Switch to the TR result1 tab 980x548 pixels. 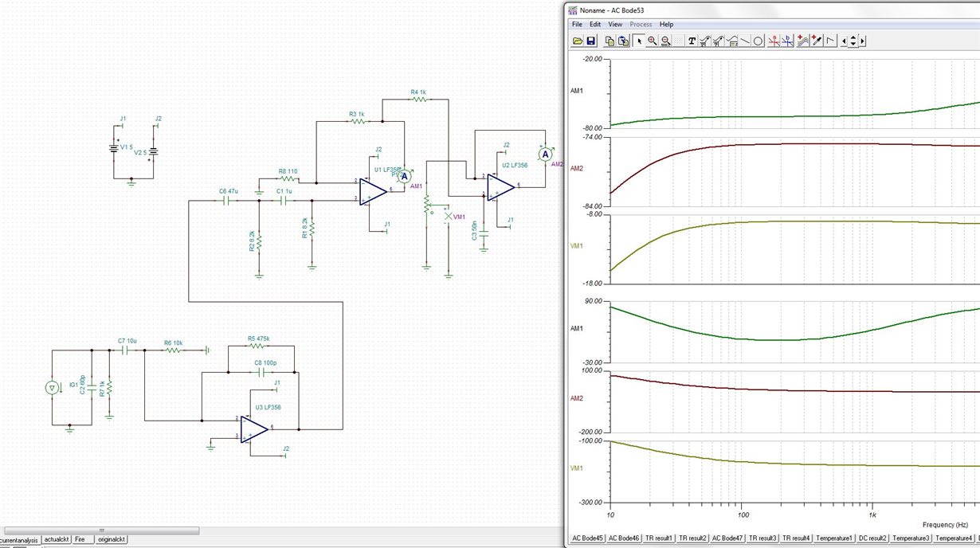coord(659,538)
